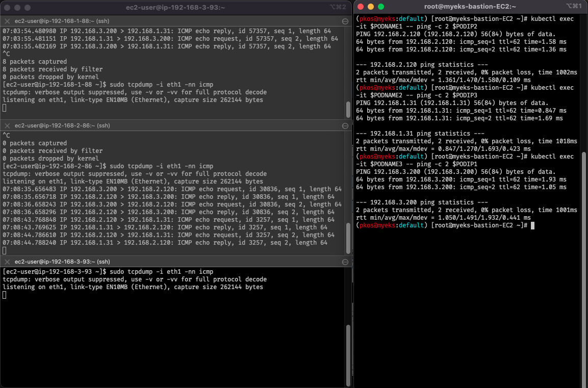Click reply line with time=0.847 ms
The image size is (588, 388).
[x=461, y=111]
